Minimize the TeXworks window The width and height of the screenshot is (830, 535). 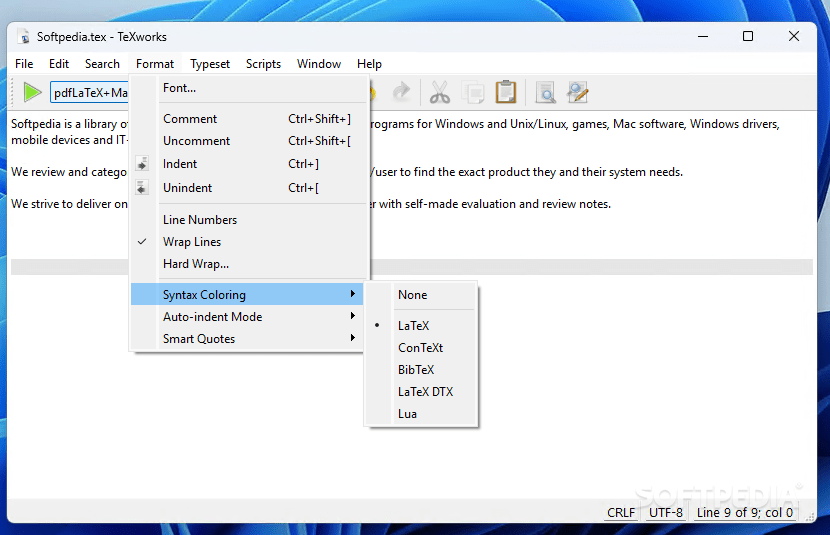(703, 36)
